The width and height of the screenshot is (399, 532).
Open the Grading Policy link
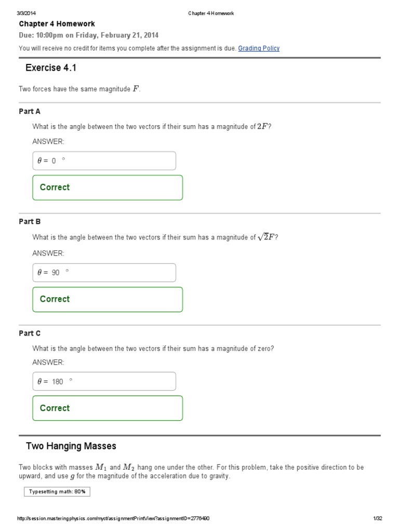(x=259, y=48)
